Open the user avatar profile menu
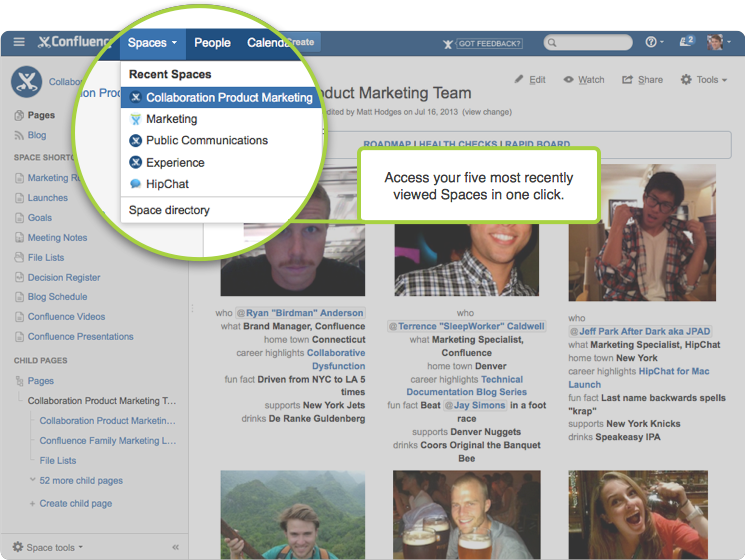This screenshot has width=745, height=560. (x=717, y=42)
